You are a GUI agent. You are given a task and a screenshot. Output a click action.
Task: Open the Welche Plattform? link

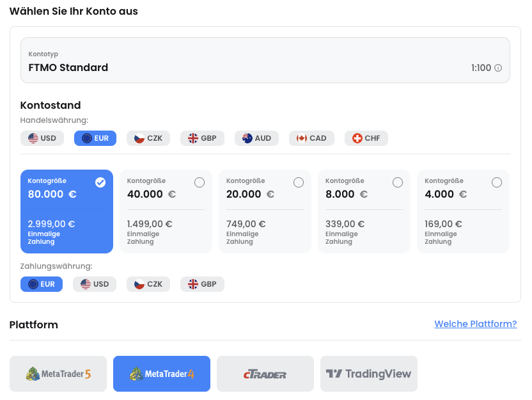tap(475, 324)
